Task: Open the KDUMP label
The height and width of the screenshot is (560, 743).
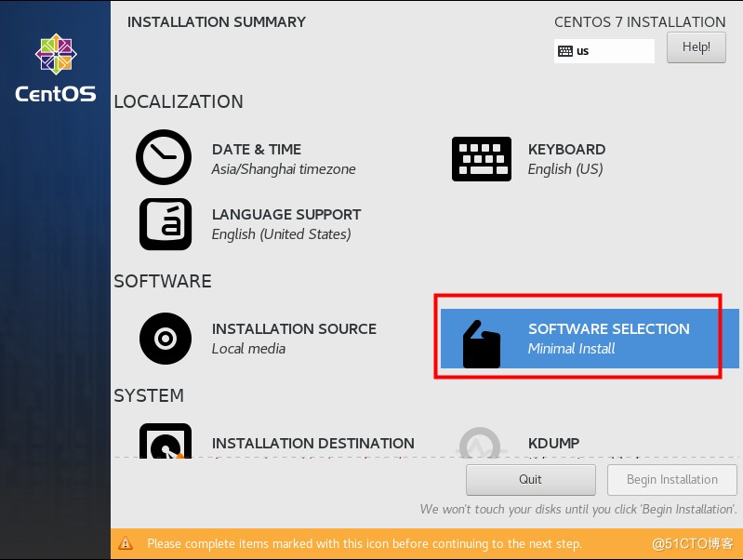Action: 553,443
